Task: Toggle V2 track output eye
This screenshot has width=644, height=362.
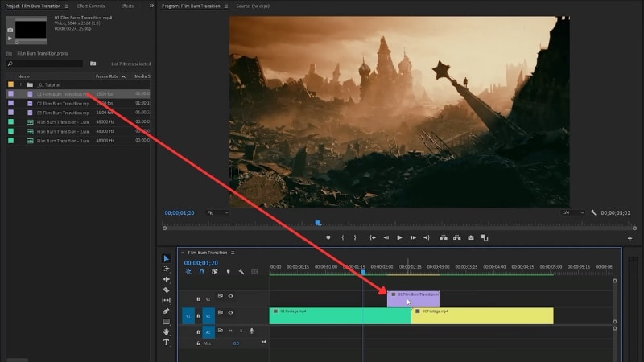Action: pos(231,296)
